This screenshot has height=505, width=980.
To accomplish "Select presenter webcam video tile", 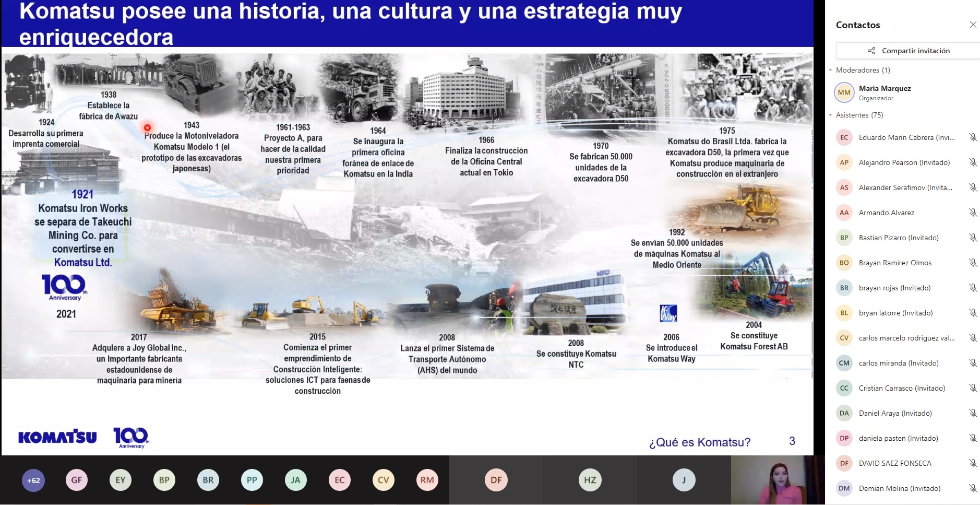I will tap(778, 480).
